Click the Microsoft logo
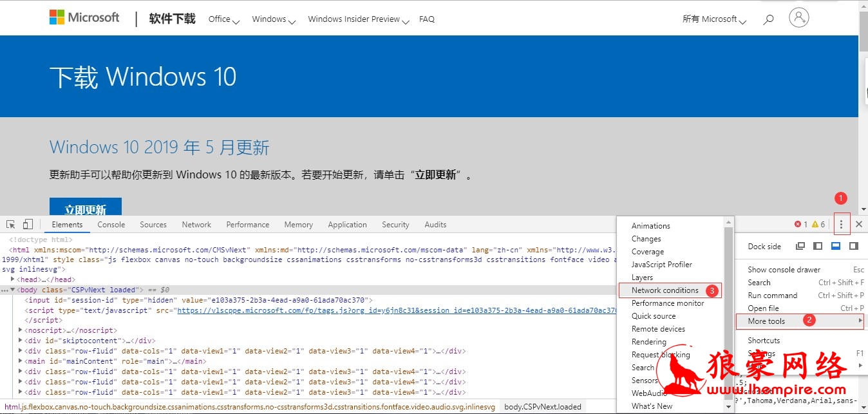Screen dimensions: 868x414 [x=84, y=18]
